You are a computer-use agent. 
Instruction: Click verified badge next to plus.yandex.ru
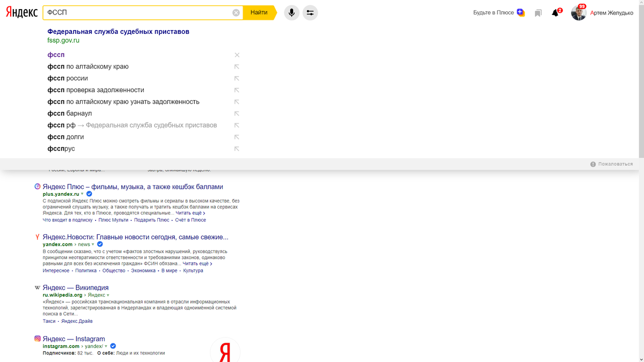tap(89, 194)
